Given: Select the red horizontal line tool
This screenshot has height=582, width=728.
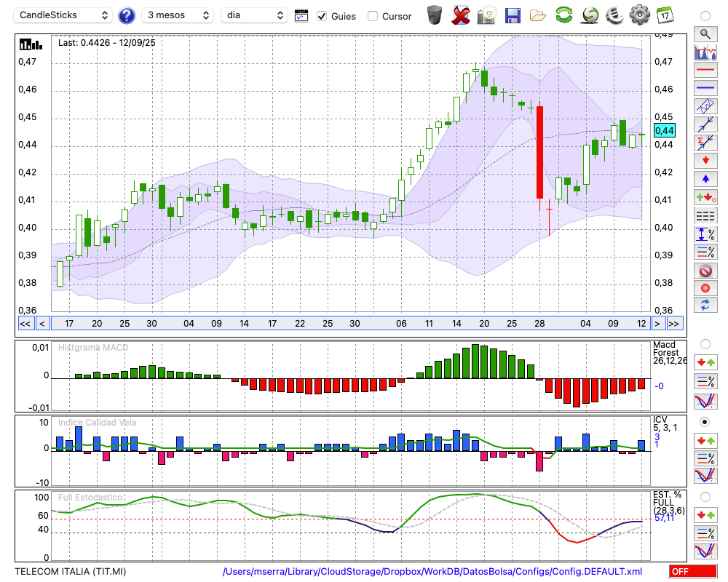Looking at the screenshot, I should [x=705, y=70].
